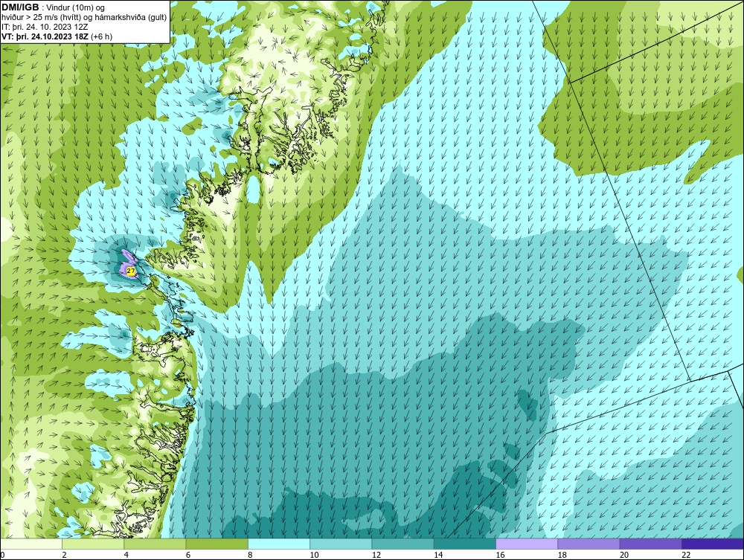Click the 14-16 m/s legend color swatch
The width and height of the screenshot is (744, 560).
[x=465, y=544]
